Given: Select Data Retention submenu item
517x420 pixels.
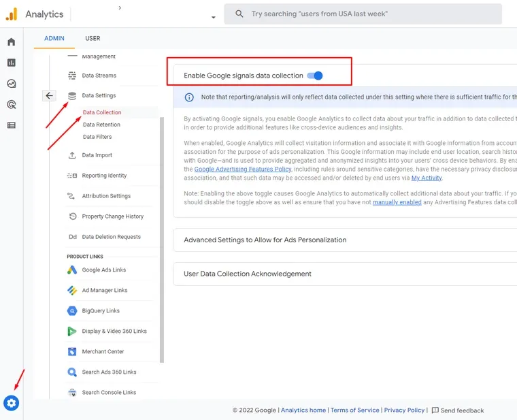Looking at the screenshot, I should coord(101,125).
